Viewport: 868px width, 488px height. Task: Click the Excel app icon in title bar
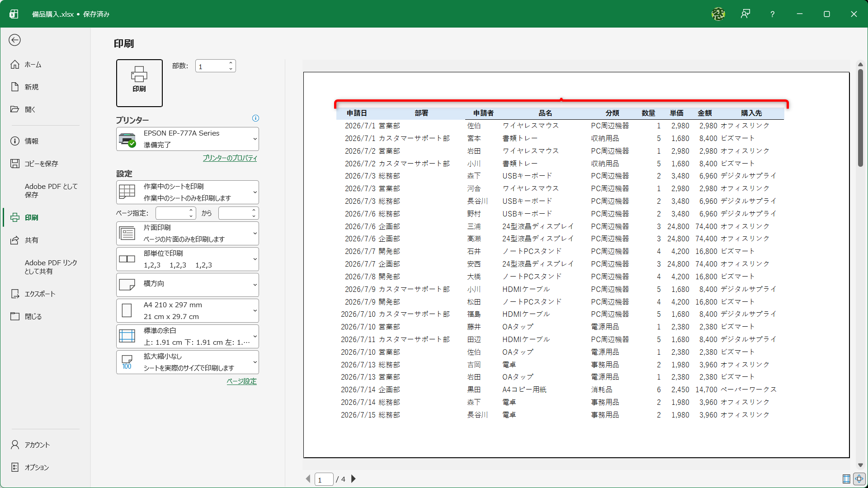tap(14, 14)
